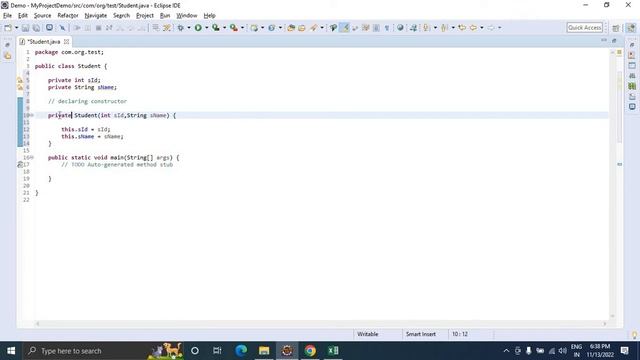Click the Coverage run toolbar icon

pyautogui.click(x=216, y=28)
